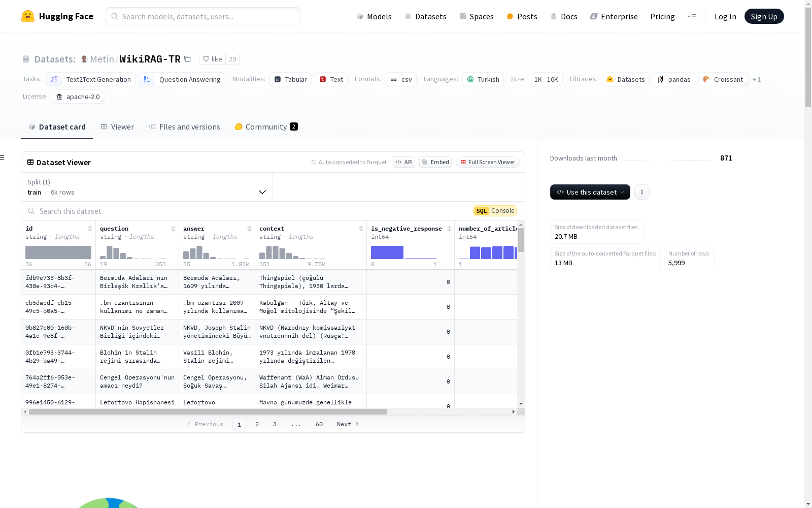The width and height of the screenshot is (812, 508).
Task: Sort the context column
Action: (361, 229)
